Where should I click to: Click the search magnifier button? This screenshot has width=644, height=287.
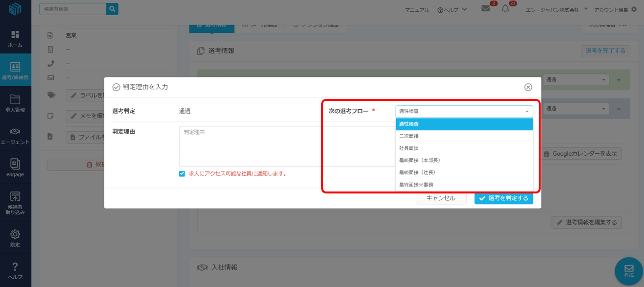[112, 9]
